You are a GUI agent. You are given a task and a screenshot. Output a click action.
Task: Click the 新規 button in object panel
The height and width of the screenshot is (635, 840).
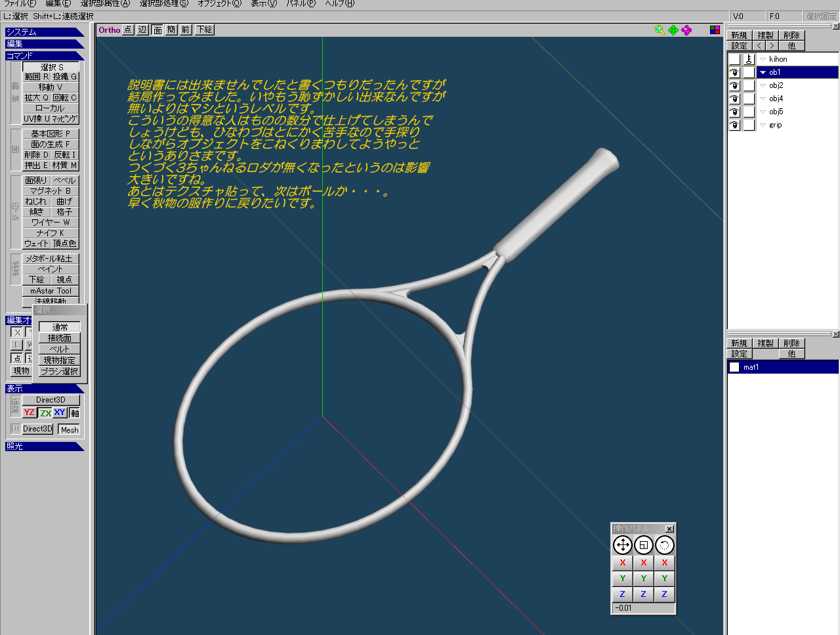pyautogui.click(x=739, y=35)
